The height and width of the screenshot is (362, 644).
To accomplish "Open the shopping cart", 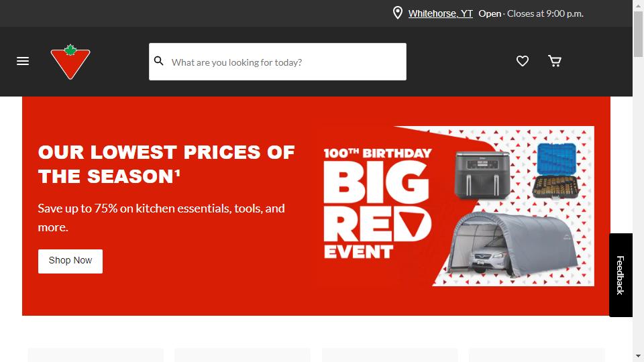I will pyautogui.click(x=555, y=61).
